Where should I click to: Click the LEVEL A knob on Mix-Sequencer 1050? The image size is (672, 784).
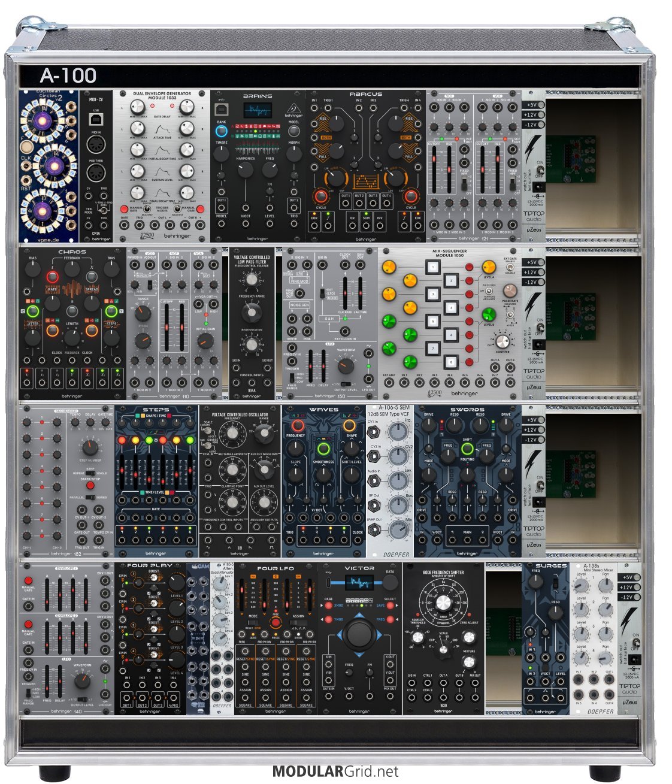tap(489, 267)
